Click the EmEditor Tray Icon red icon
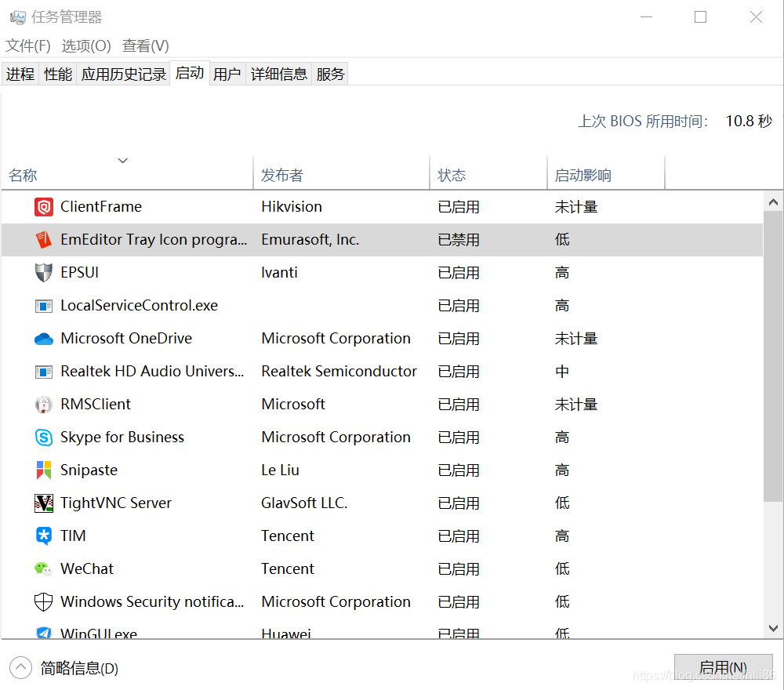784x690 pixels. [43, 239]
